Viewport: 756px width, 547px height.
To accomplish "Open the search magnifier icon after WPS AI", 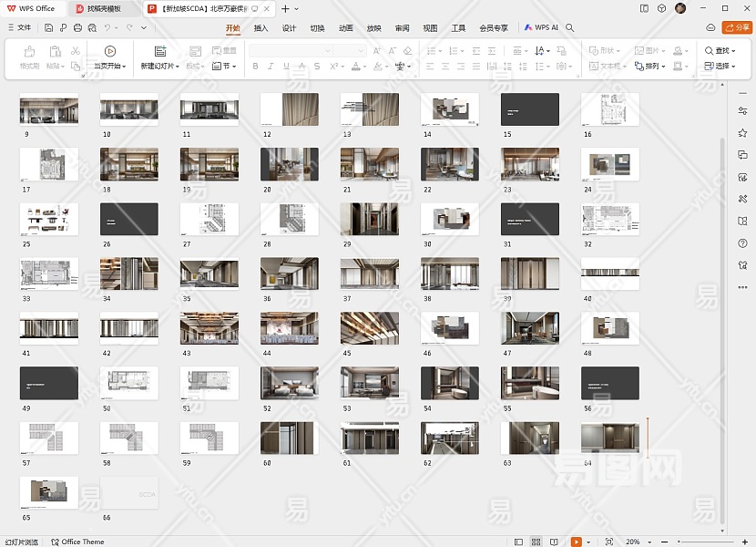I will (570, 28).
